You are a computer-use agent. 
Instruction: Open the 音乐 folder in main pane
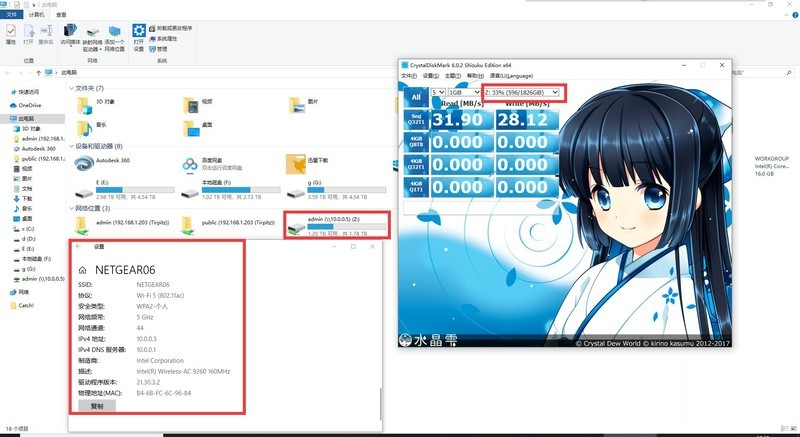coord(84,128)
